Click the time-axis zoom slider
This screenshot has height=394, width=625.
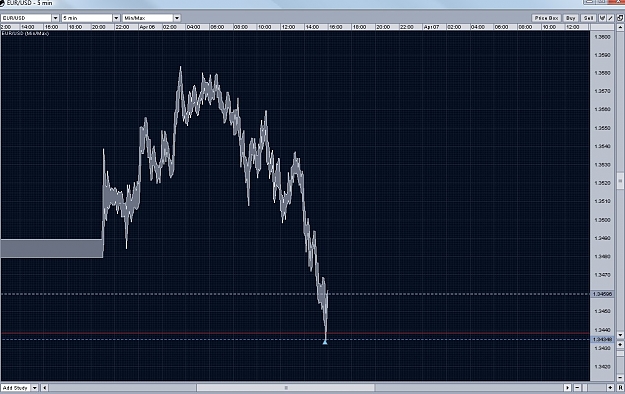pyautogui.click(x=585, y=388)
